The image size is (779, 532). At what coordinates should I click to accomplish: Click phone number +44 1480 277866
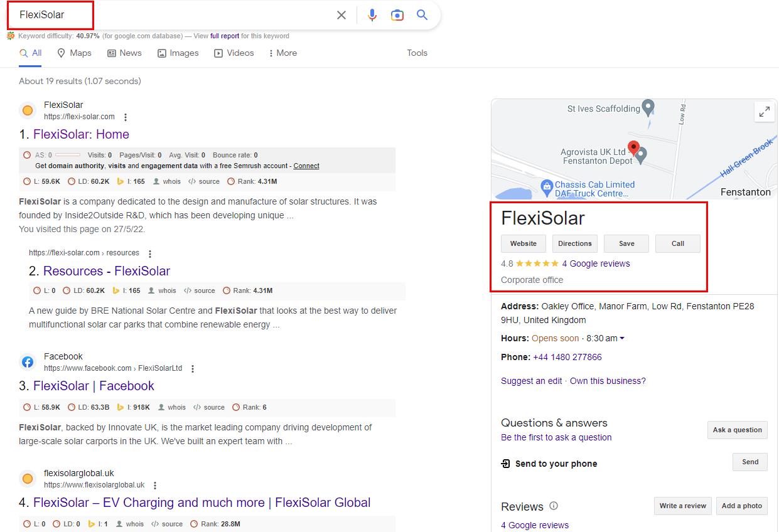click(x=567, y=357)
